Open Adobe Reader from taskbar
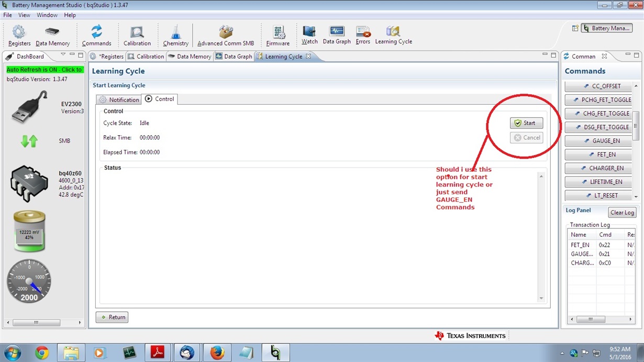The width and height of the screenshot is (644, 362). pos(158,353)
